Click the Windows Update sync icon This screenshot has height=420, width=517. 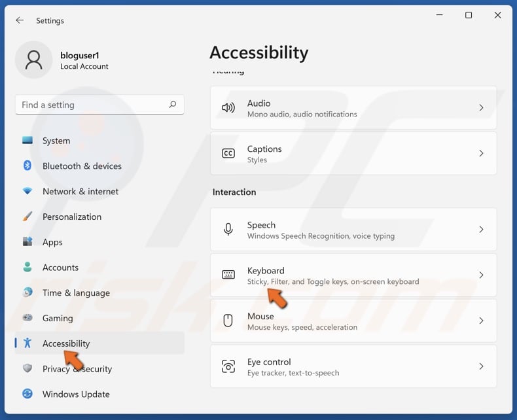pos(27,394)
